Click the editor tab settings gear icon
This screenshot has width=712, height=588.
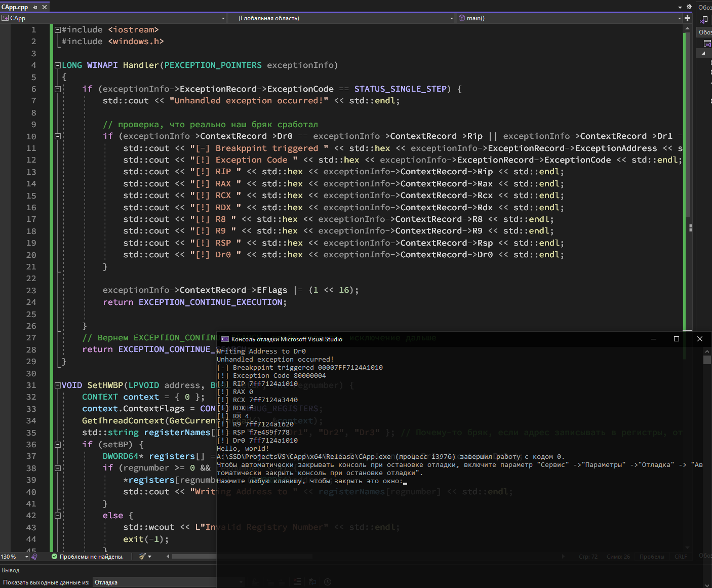pos(689,7)
